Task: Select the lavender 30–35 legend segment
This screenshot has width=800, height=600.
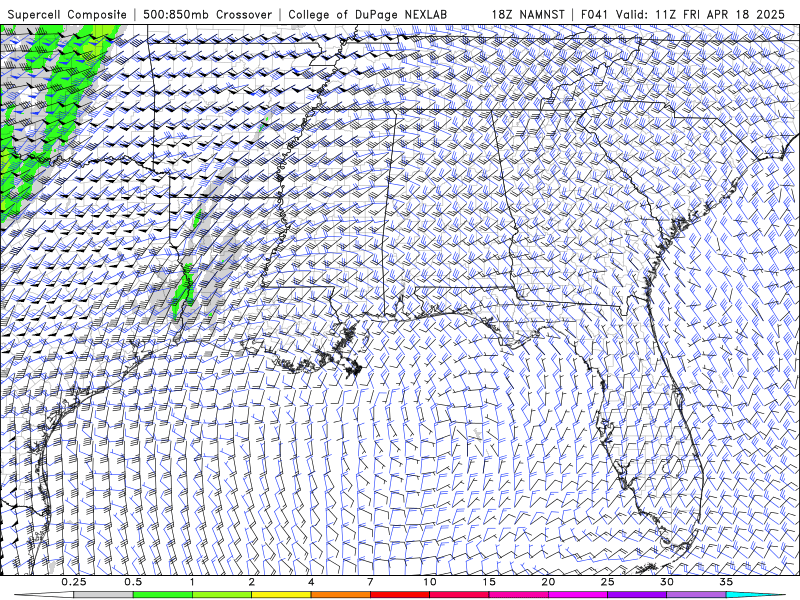Action: coord(696,594)
